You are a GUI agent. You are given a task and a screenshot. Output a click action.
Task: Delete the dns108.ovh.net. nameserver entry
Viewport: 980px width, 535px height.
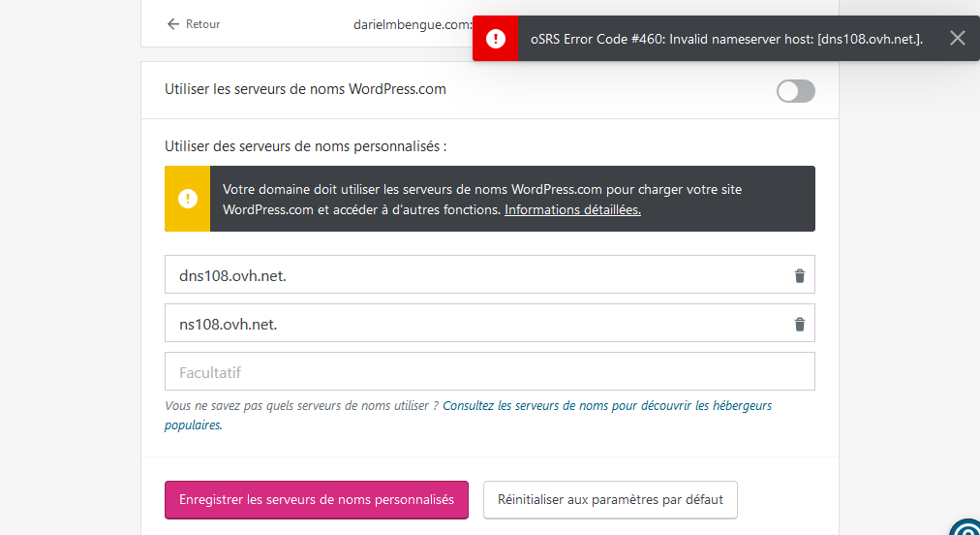click(x=799, y=276)
